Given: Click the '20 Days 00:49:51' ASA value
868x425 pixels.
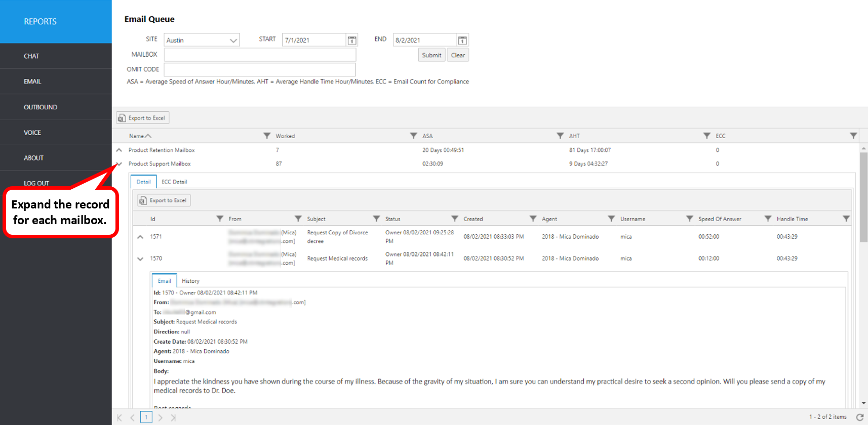Looking at the screenshot, I should pos(443,150).
